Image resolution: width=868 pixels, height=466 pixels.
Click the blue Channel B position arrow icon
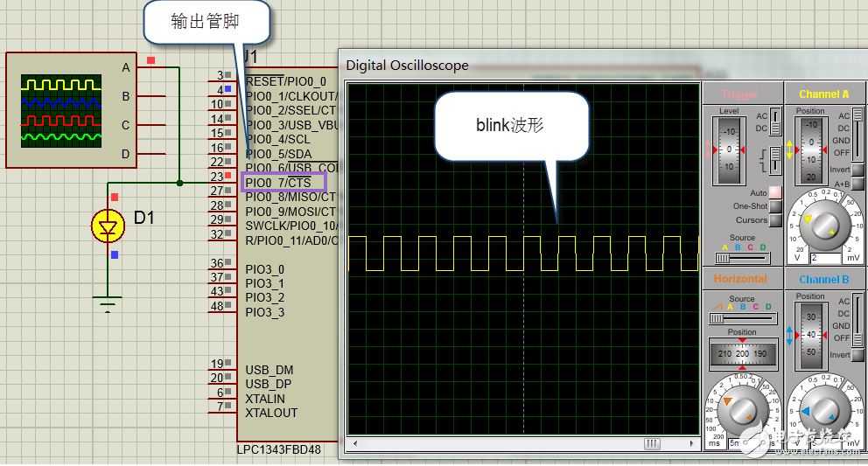click(x=789, y=336)
